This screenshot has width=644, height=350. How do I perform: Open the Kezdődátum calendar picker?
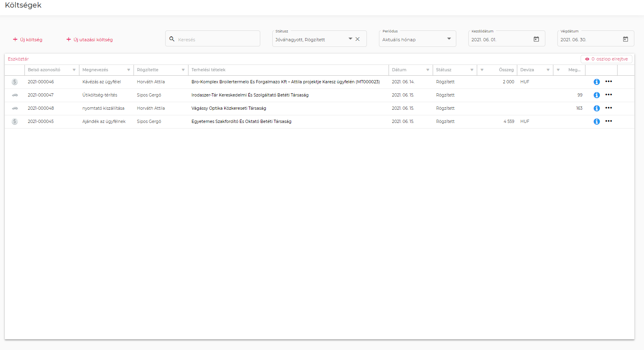[x=536, y=39]
